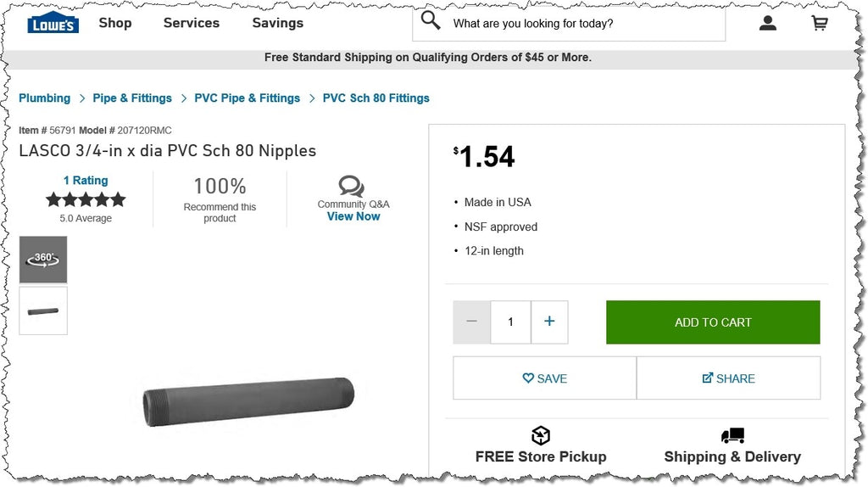
Task: Open the Savings menu
Action: (278, 23)
